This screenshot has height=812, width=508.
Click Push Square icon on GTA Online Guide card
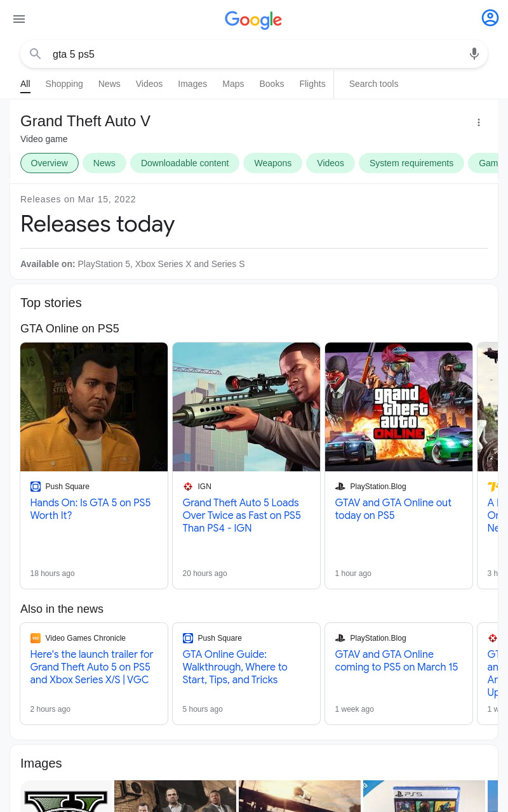pyautogui.click(x=188, y=638)
